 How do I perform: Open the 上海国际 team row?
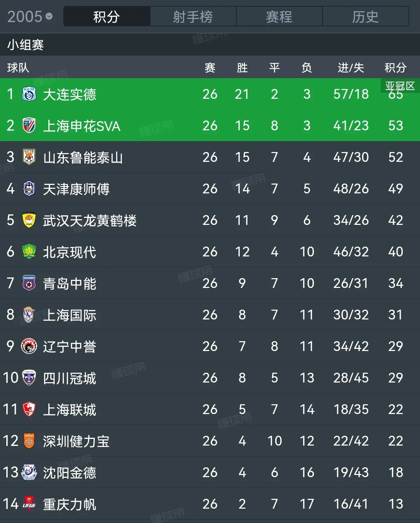point(210,315)
